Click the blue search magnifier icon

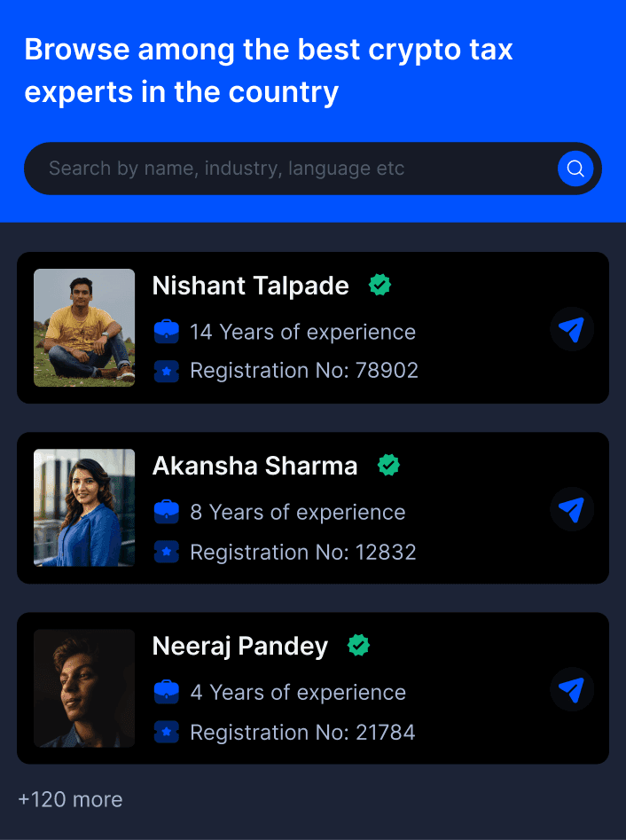pyautogui.click(x=575, y=169)
